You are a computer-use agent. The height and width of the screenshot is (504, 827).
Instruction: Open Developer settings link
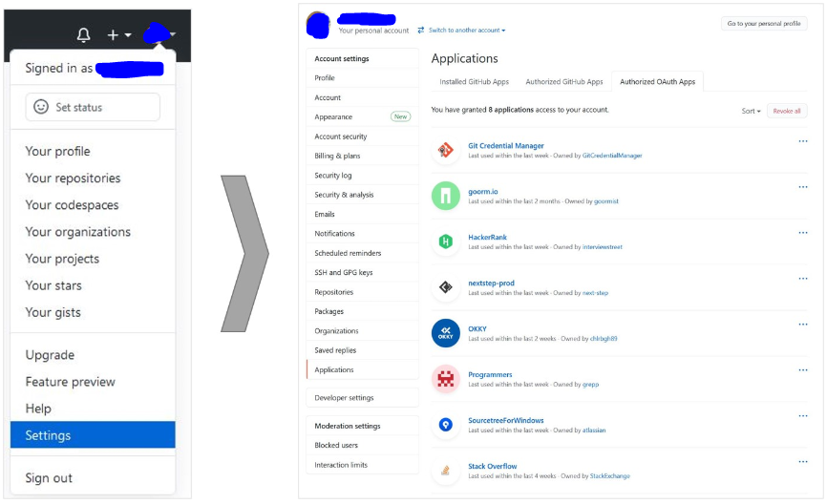(x=362, y=398)
